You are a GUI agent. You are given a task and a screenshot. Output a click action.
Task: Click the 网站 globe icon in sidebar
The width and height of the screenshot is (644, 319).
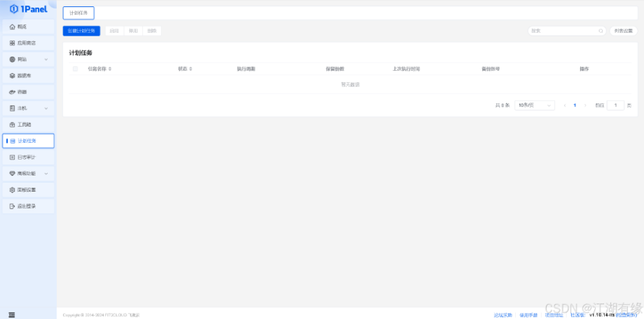click(x=12, y=59)
